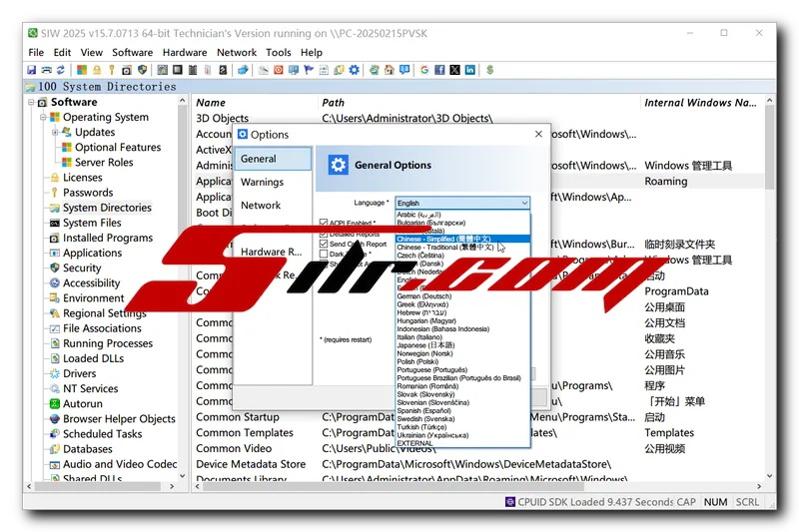The height and width of the screenshot is (532, 799).
Task: Select Passwords in the tree
Action: [88, 193]
